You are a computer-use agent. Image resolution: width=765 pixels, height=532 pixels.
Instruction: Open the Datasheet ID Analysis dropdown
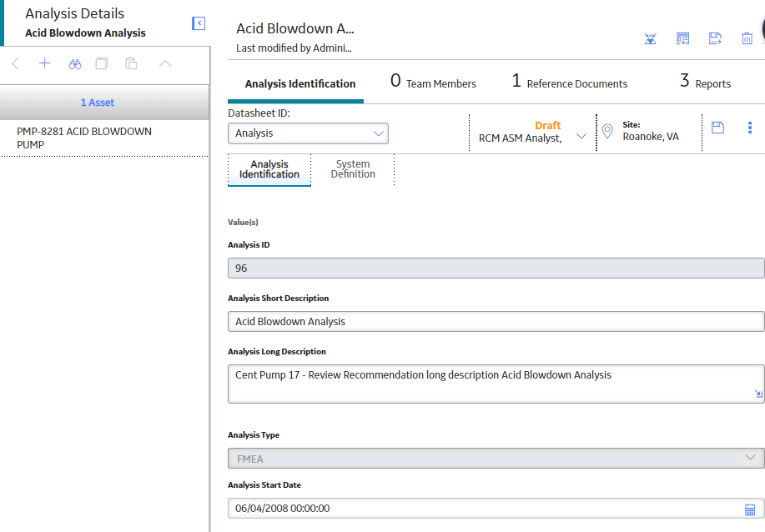tap(308, 133)
